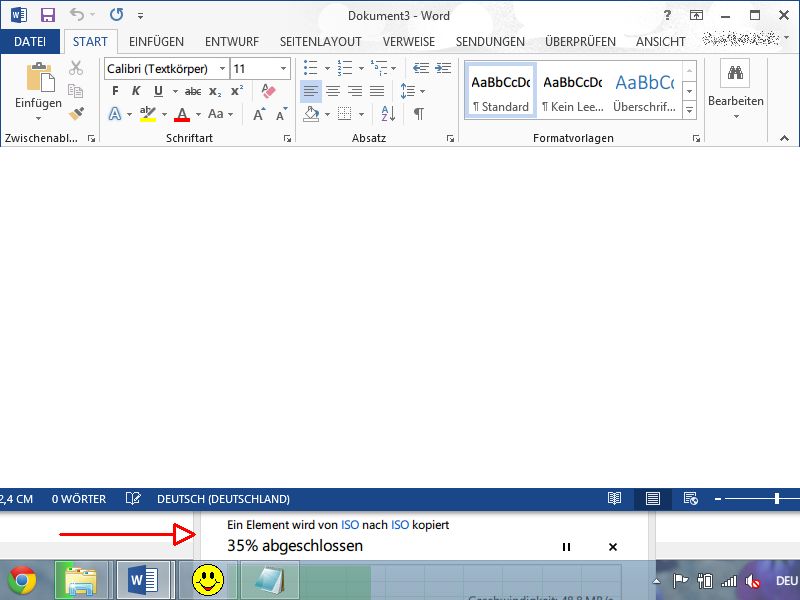Undo the last action
Image resolution: width=800 pixels, height=600 pixels.
tap(78, 15)
